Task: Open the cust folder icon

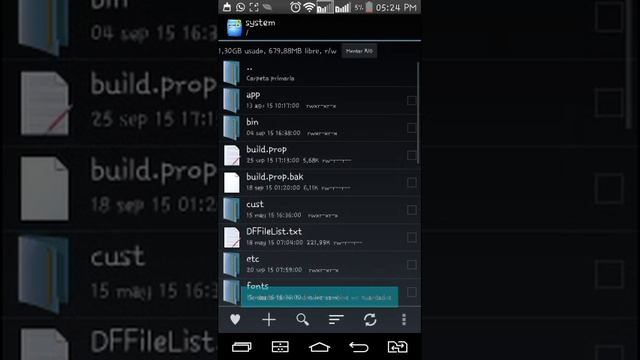Action: [231, 210]
